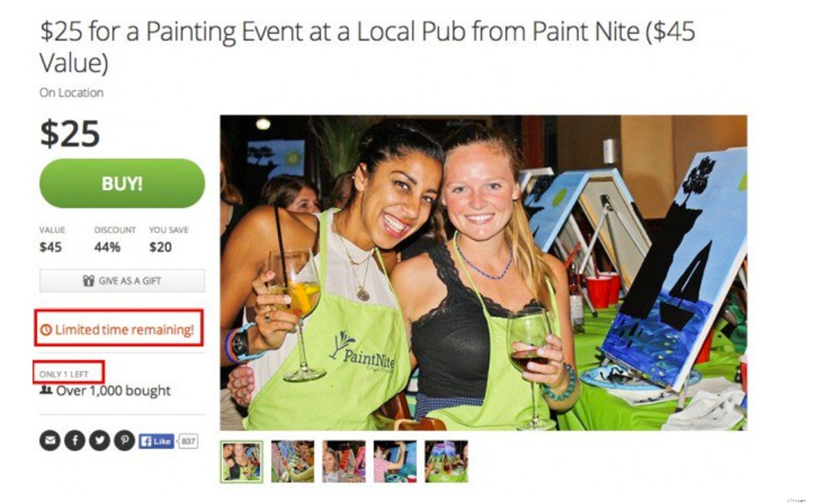814x504 pixels.
Task: Click the gift box icon on the gift button
Action: point(89,281)
